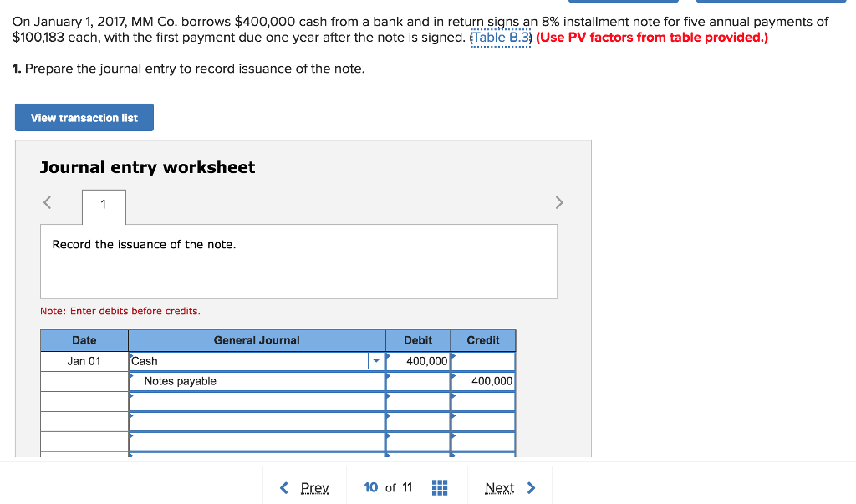Click the note description box above the table

click(x=298, y=259)
